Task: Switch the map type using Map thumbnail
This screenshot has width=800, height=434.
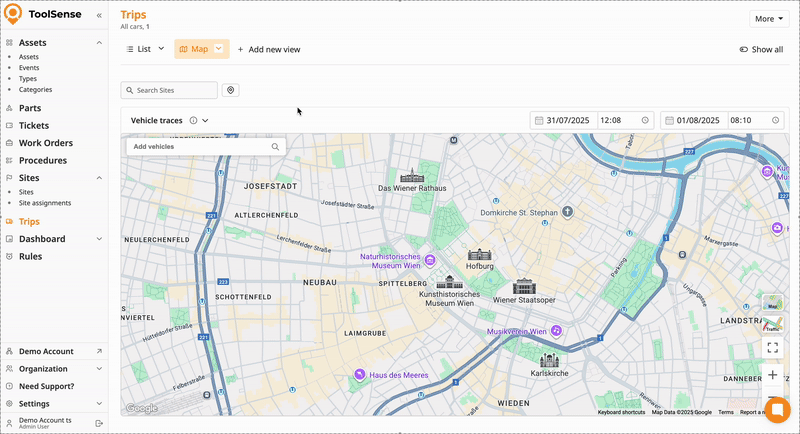Action: coord(772,303)
